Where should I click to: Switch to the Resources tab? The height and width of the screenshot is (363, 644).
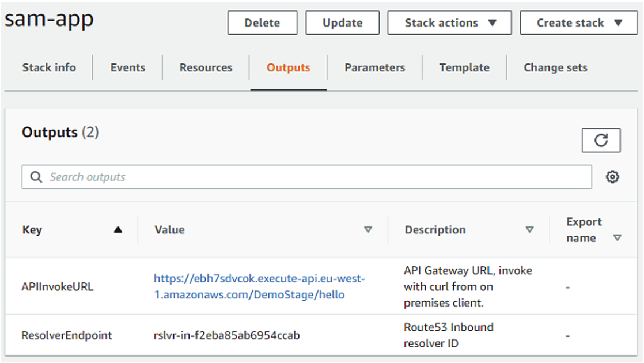tap(206, 67)
